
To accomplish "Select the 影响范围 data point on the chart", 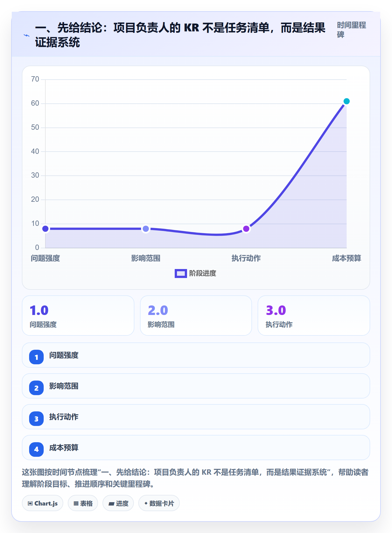I will coord(146,229).
